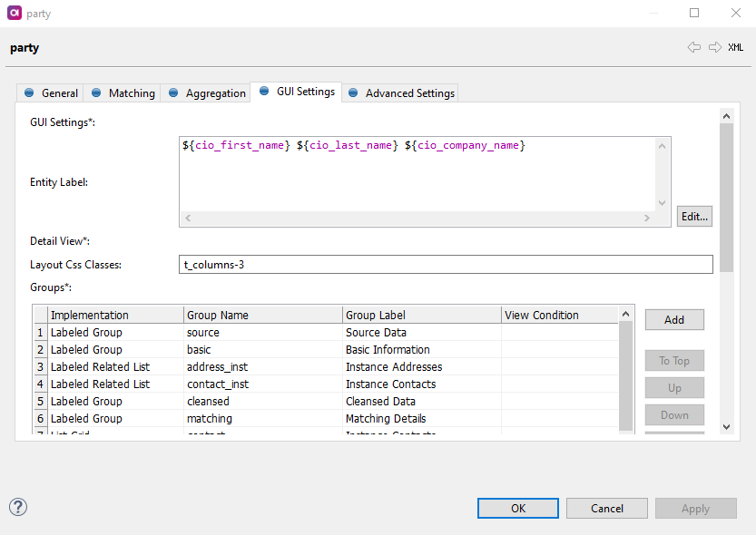Click Edit next to Entity Label
The height and width of the screenshot is (535, 756).
coord(693,216)
